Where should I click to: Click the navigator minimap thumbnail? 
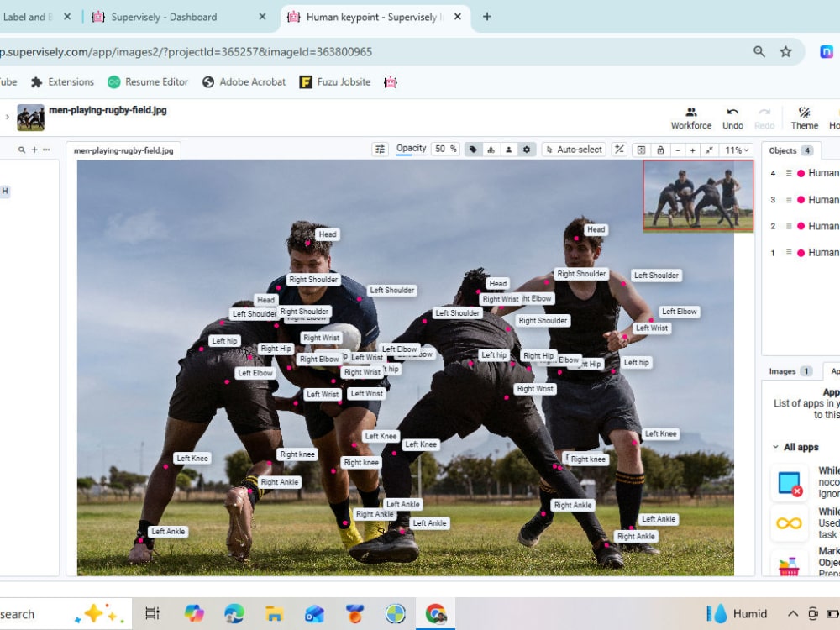click(x=698, y=196)
